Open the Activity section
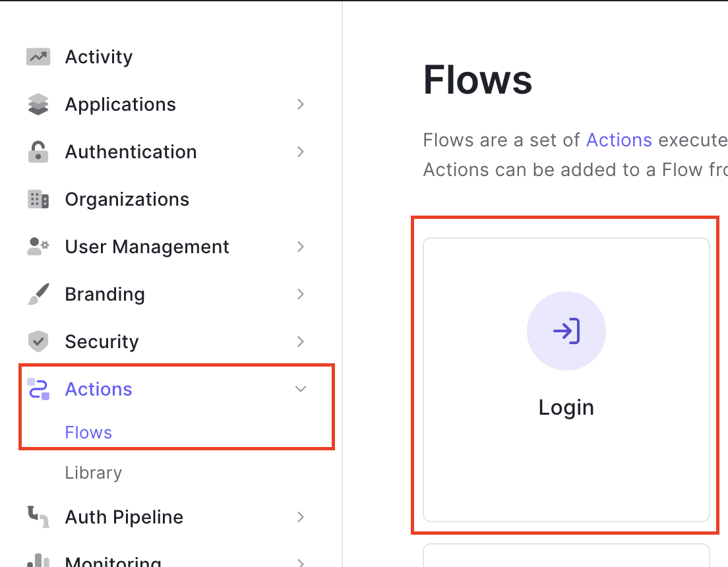 [x=98, y=57]
